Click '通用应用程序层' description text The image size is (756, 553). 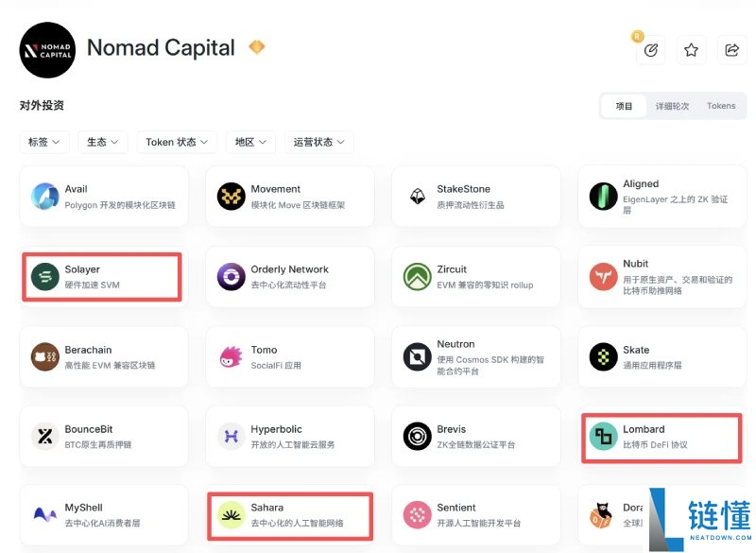[x=652, y=366]
